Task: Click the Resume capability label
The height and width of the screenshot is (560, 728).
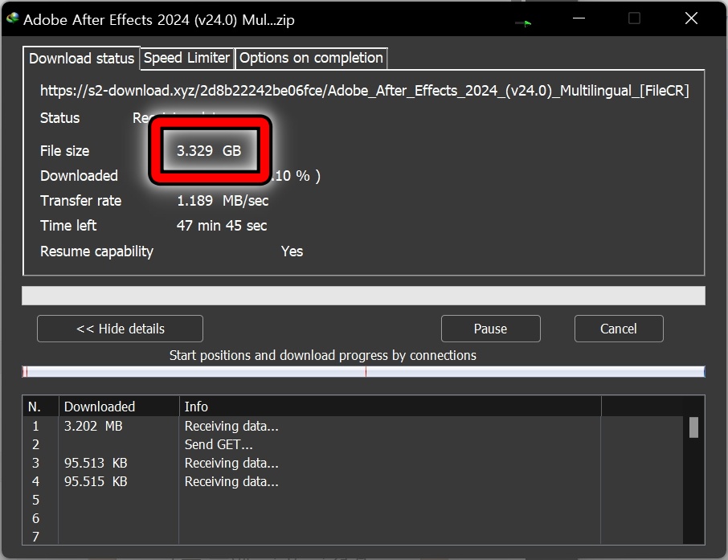Action: (x=96, y=251)
